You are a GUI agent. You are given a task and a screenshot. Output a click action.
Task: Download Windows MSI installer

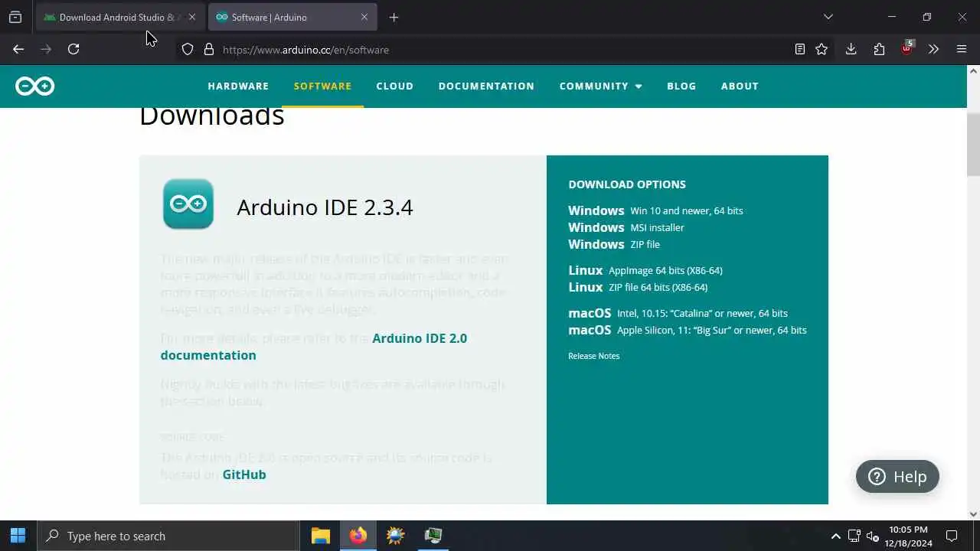(x=626, y=227)
